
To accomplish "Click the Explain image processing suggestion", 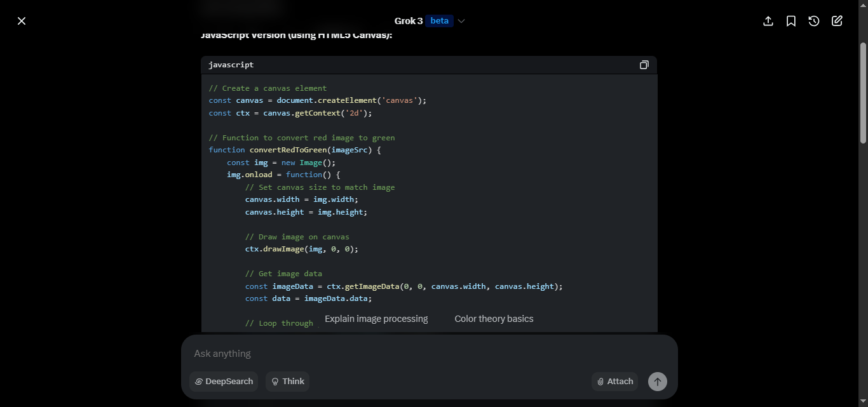I will [x=376, y=318].
